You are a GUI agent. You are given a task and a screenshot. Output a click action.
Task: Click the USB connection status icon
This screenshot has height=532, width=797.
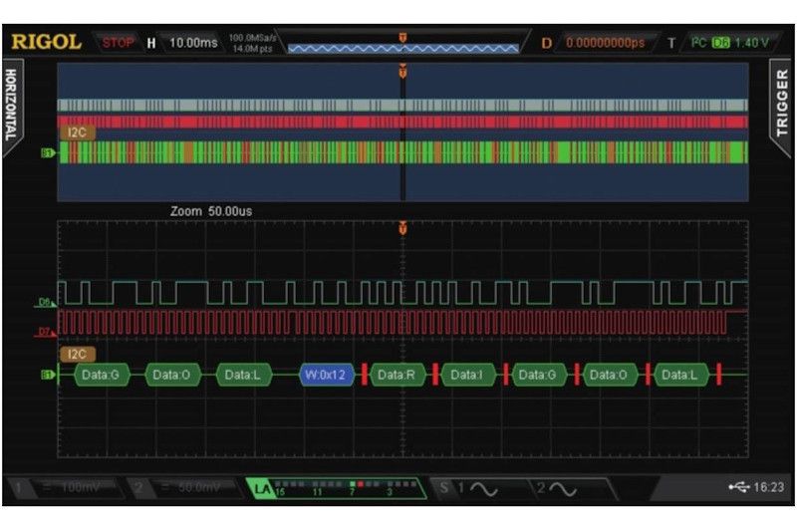coord(736,488)
